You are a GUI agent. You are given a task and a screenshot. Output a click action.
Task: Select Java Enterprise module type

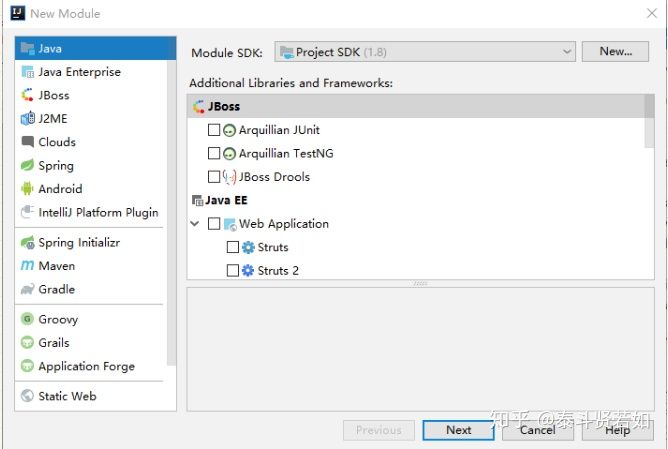(79, 72)
